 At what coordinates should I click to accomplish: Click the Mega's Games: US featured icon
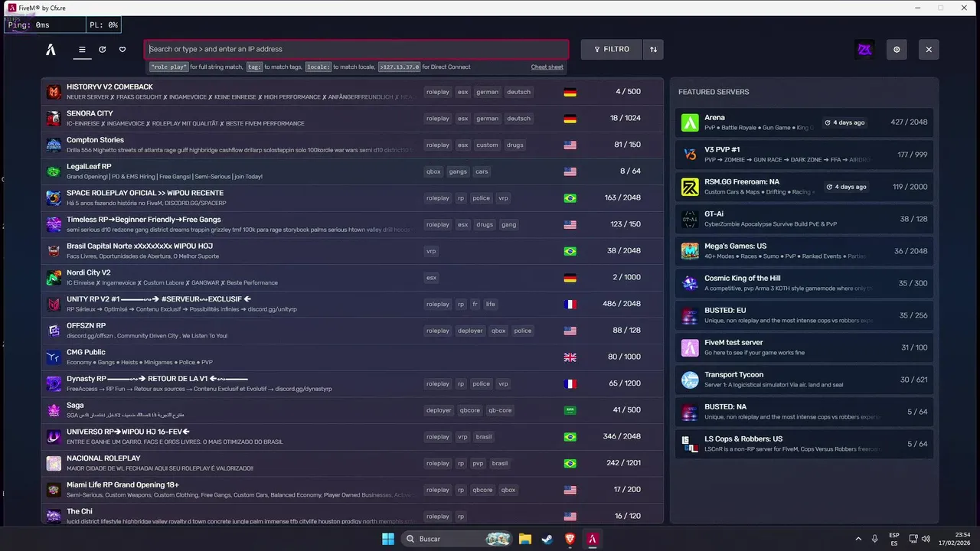690,251
